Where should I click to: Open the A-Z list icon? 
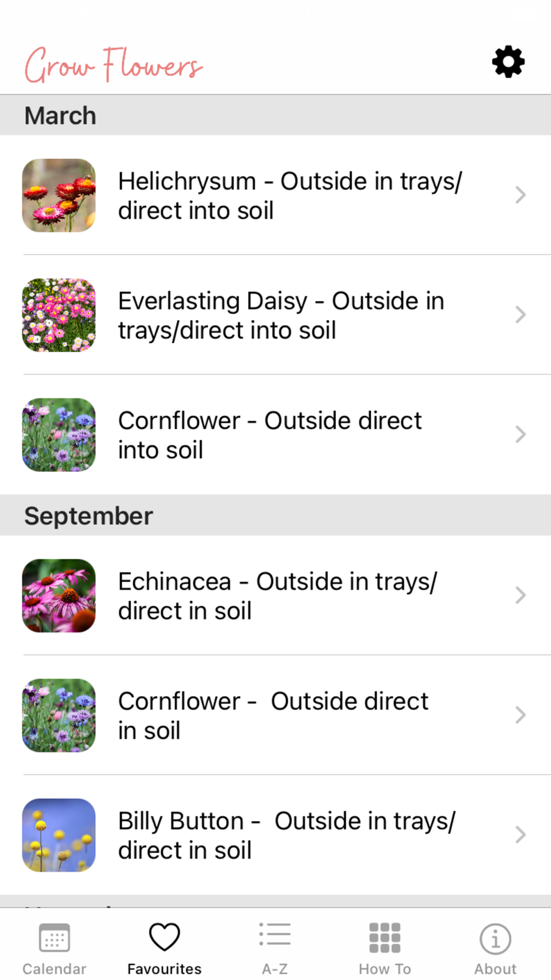point(275,935)
